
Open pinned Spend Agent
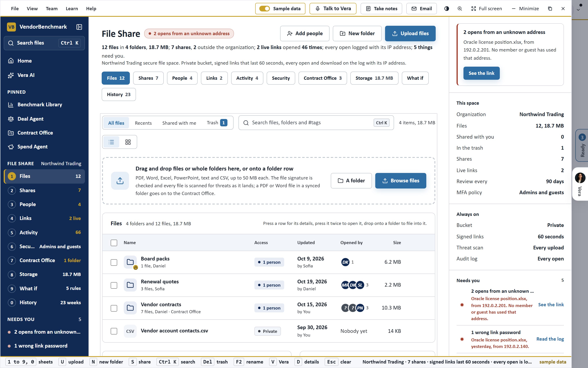[x=44, y=147]
